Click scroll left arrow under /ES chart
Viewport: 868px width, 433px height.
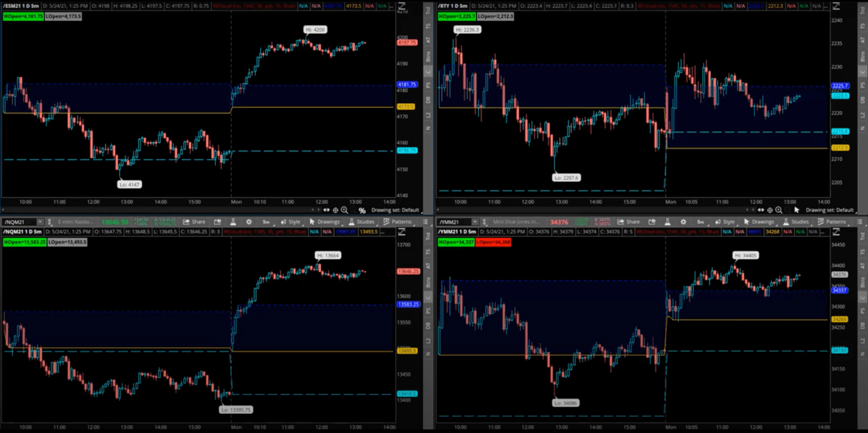click(x=3, y=210)
